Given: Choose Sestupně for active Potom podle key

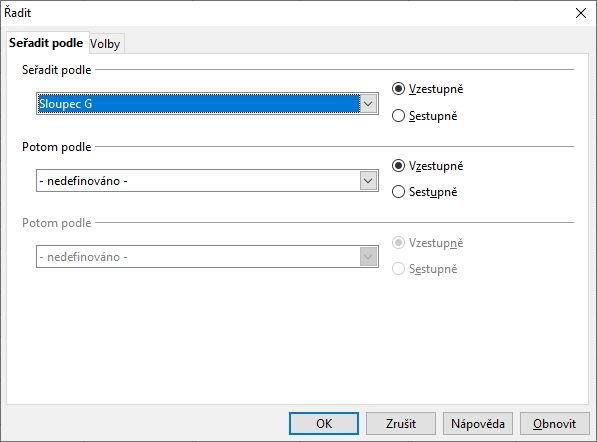Looking at the screenshot, I should click(424, 192).
